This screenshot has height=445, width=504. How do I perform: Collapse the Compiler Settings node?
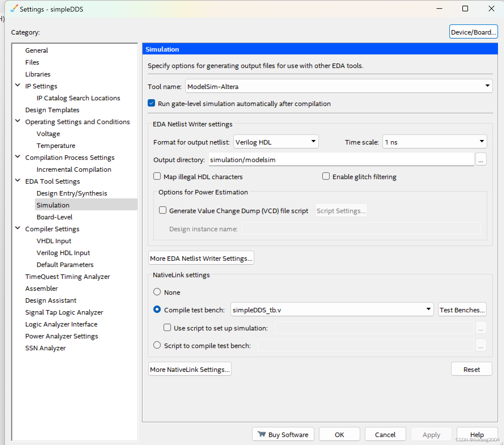point(18,228)
